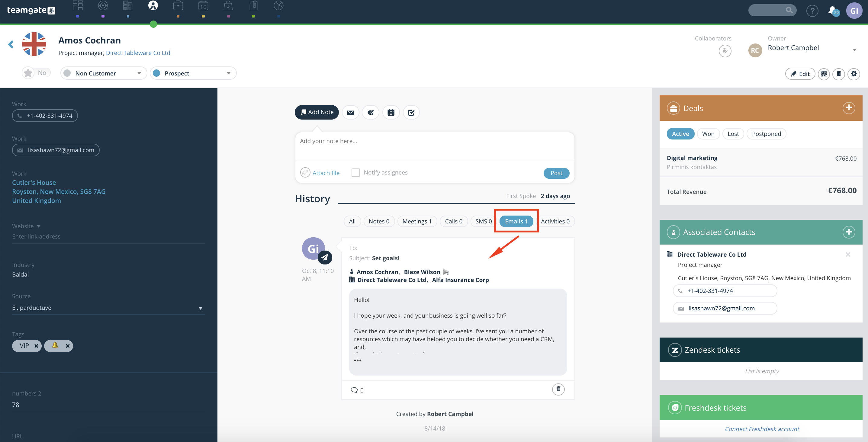Select the All history filter

352,221
